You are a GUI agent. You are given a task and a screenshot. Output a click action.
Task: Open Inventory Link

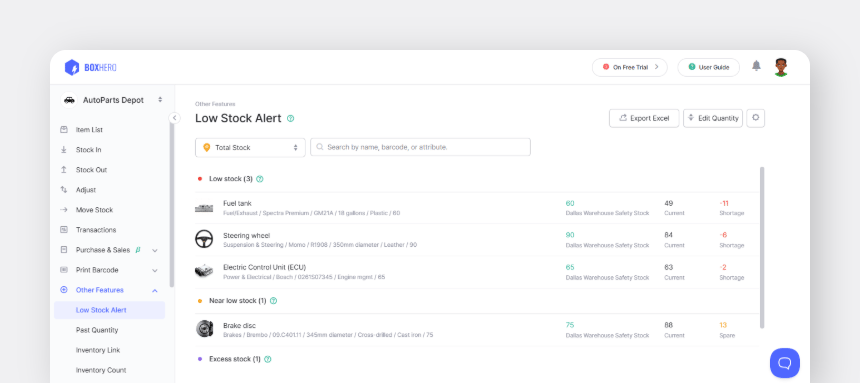pos(98,350)
